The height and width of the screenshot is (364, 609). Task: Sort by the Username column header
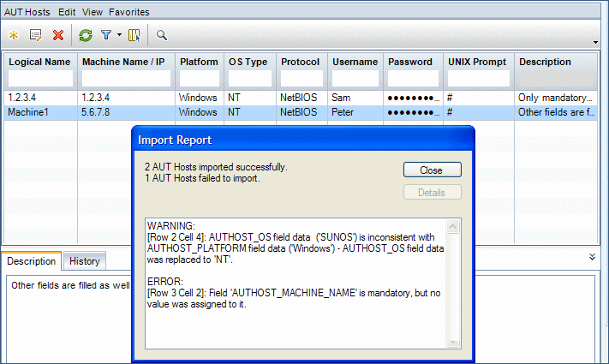tap(354, 62)
